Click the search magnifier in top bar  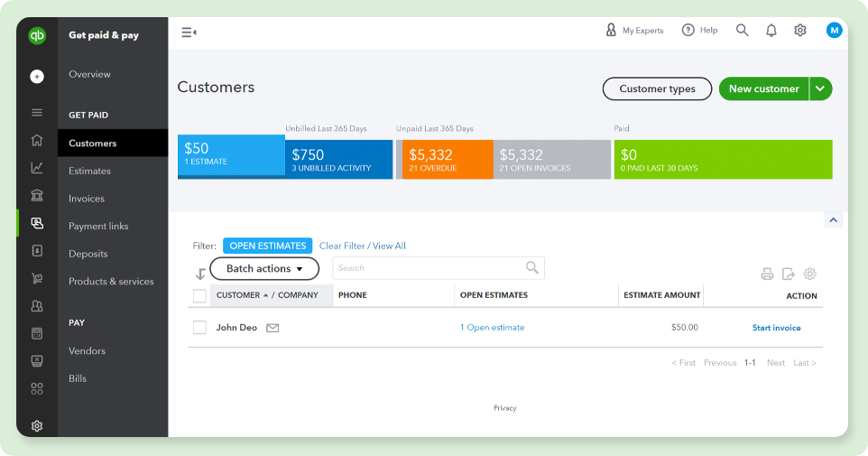tap(742, 31)
